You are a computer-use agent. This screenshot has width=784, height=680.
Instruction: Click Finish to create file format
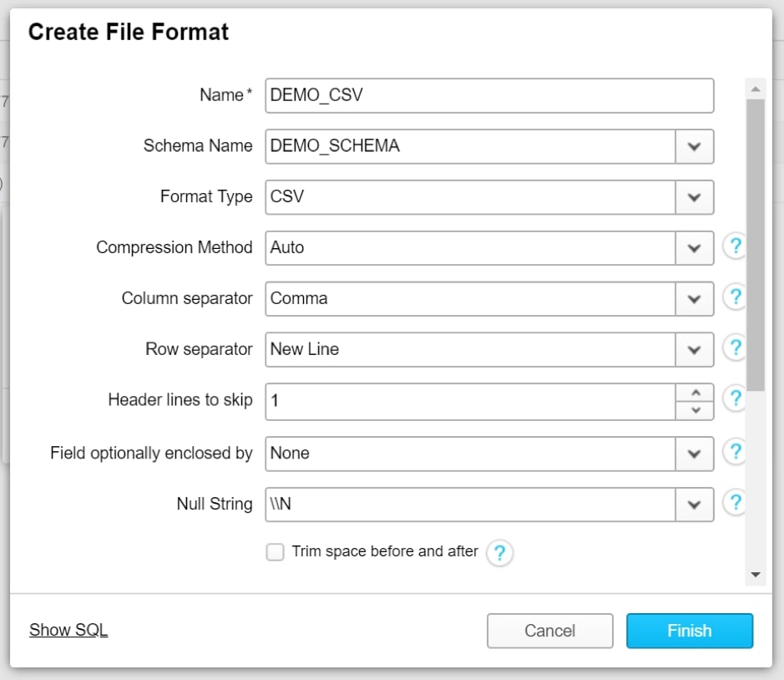point(690,631)
